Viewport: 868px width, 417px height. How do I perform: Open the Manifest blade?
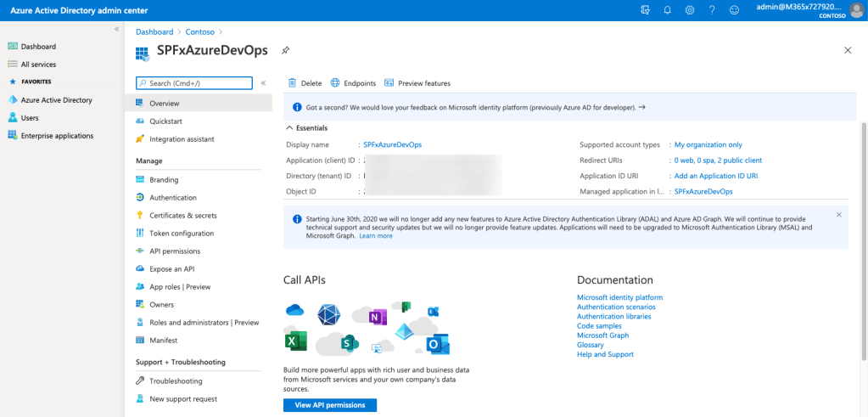click(x=163, y=341)
